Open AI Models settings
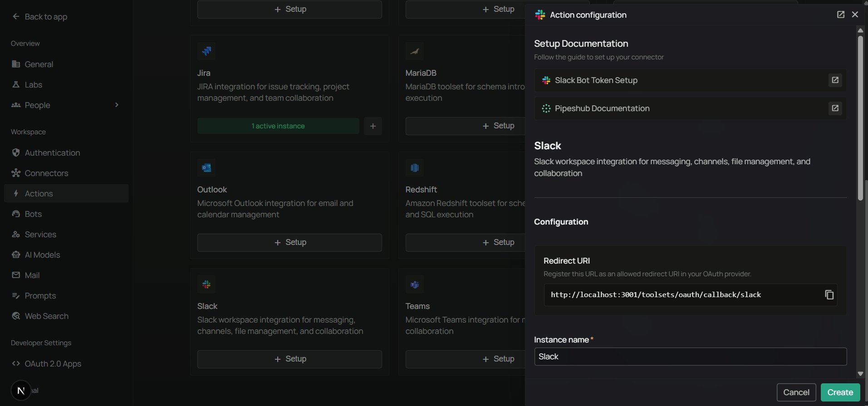This screenshot has height=406, width=868. (66, 255)
